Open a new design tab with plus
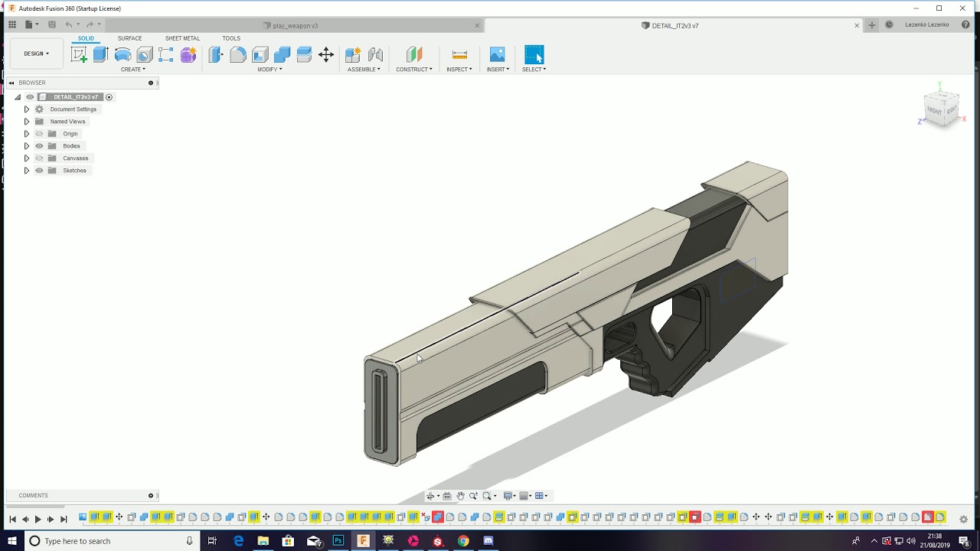The height and width of the screenshot is (551, 980). pyautogui.click(x=872, y=24)
